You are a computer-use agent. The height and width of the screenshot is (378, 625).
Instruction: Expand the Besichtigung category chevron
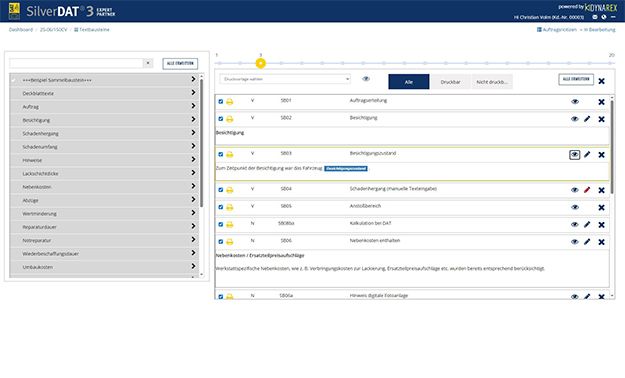pos(193,119)
